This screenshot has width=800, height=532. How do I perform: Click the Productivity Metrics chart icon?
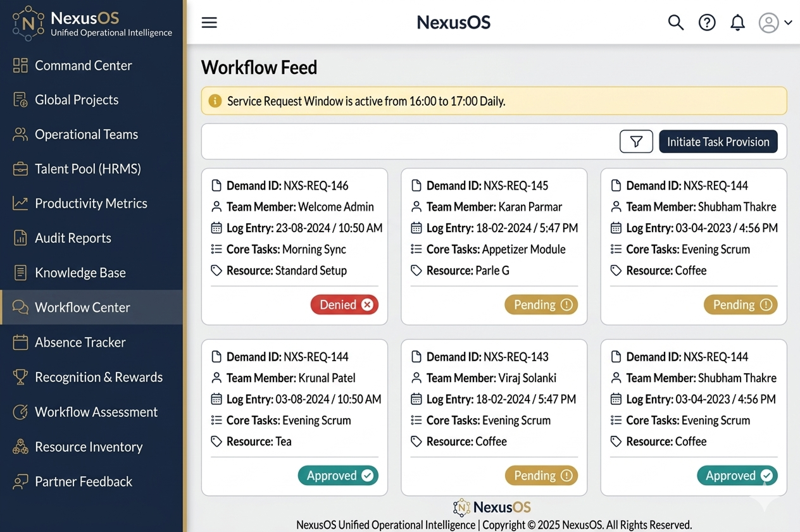coord(20,203)
